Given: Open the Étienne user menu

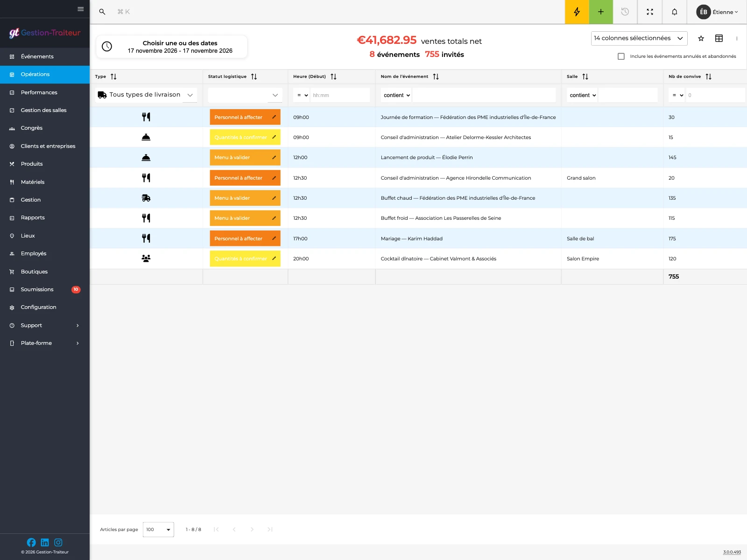Looking at the screenshot, I should coord(717,12).
